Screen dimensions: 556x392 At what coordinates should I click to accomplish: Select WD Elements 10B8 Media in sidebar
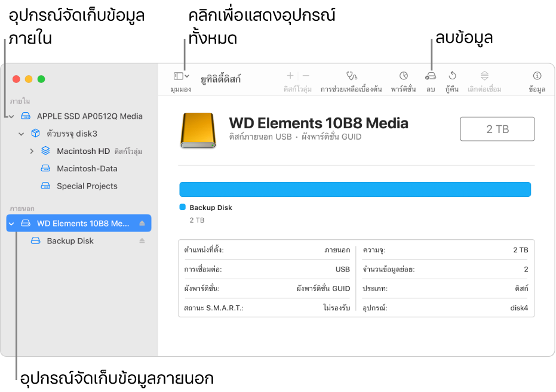79,223
